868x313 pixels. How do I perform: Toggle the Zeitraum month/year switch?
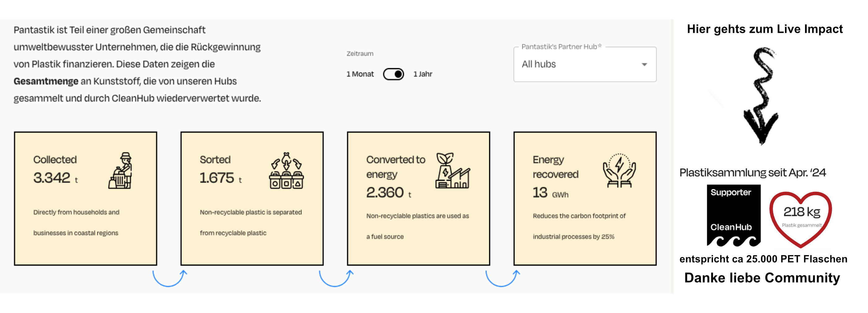click(393, 74)
